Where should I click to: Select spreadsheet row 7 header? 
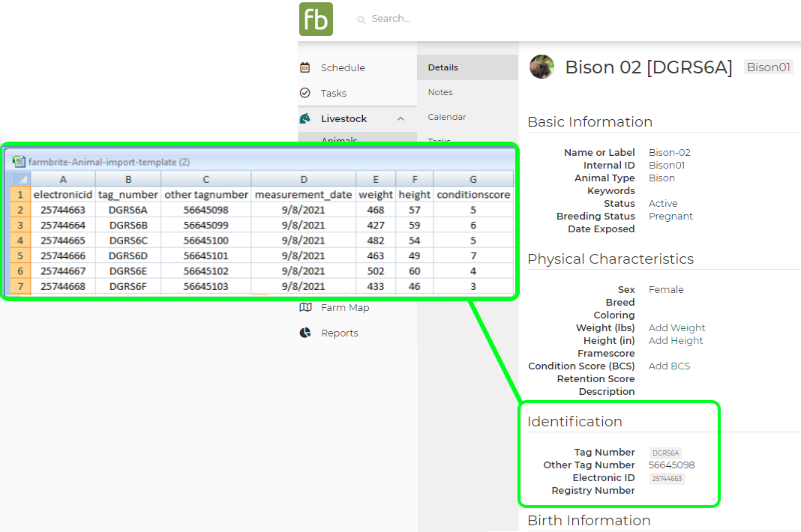point(20,286)
